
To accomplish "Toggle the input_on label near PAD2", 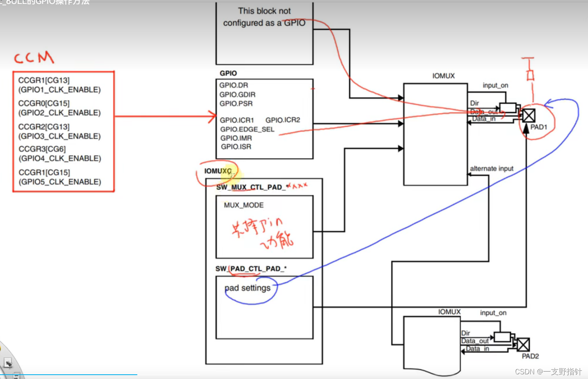I will [492, 313].
